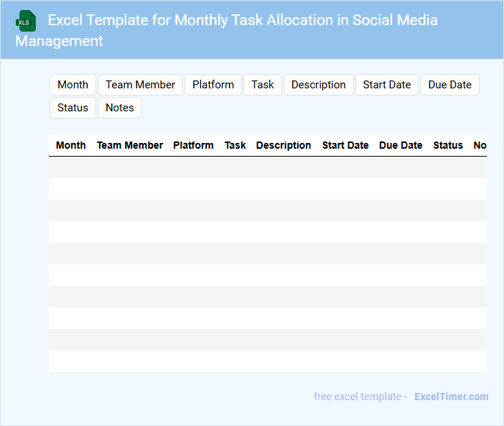
Task: Click the Team Member column header
Action: (x=130, y=145)
